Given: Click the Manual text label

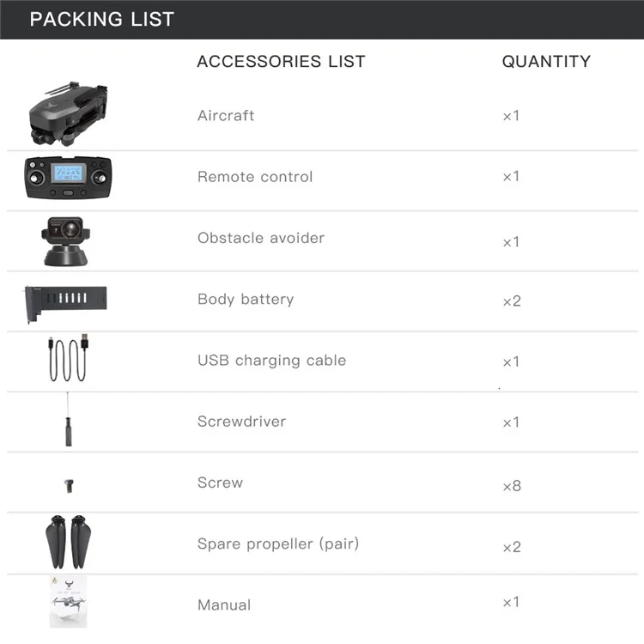Looking at the screenshot, I should [x=224, y=605].
